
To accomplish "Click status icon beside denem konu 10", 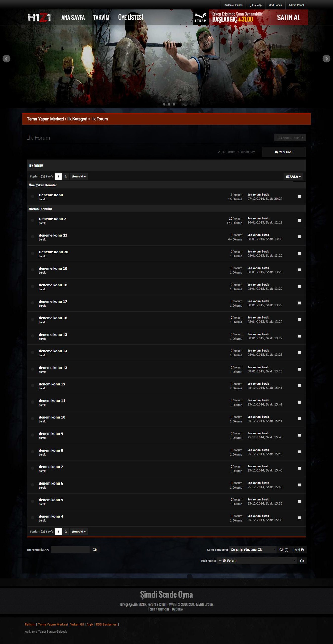I will tap(33, 419).
